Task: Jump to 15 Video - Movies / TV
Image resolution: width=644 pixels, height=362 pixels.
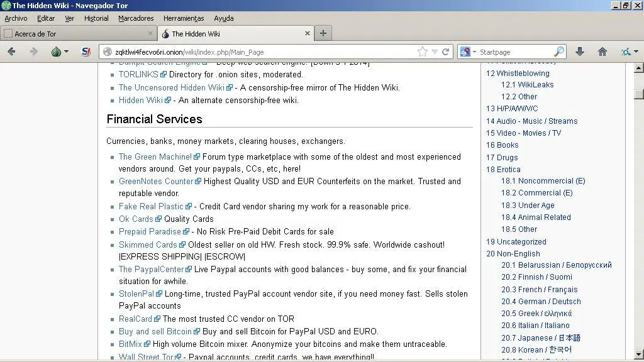Action: [524, 133]
